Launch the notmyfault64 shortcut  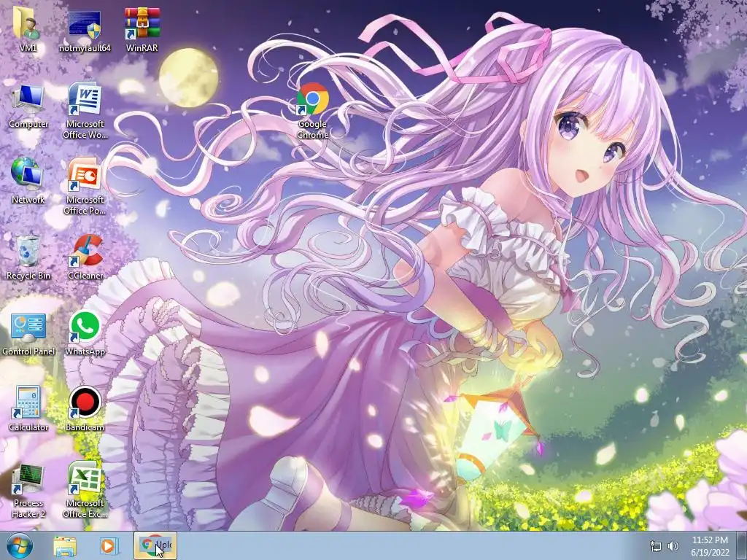85,29
